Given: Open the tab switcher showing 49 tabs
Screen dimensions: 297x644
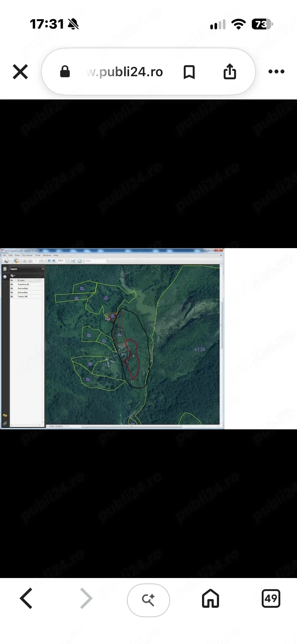Looking at the screenshot, I should 271,598.
